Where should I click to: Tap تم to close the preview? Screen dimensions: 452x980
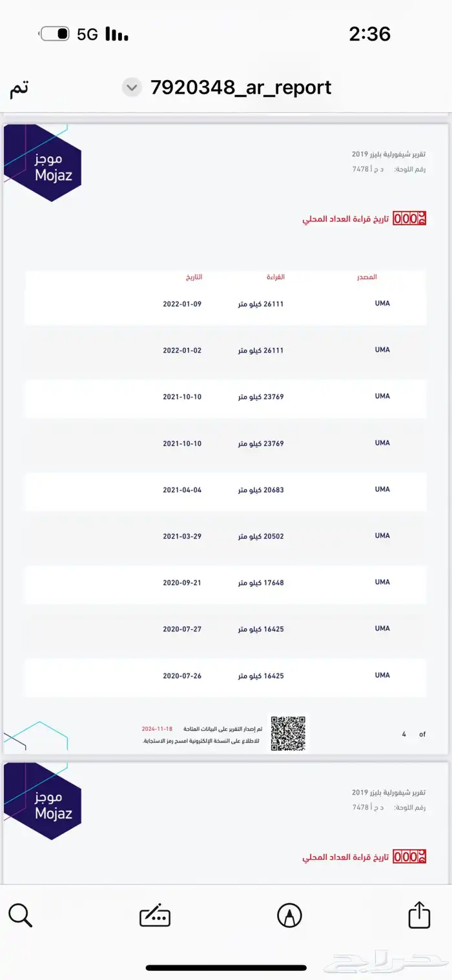point(19,88)
